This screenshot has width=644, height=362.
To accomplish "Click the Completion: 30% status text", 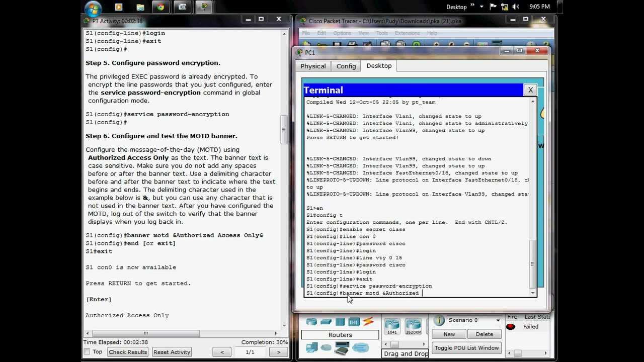I will pyautogui.click(x=265, y=342).
